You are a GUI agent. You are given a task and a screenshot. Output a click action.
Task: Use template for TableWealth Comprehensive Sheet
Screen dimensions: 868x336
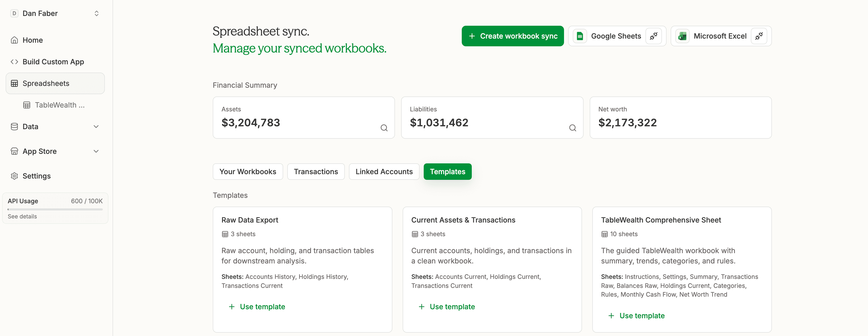click(x=636, y=316)
